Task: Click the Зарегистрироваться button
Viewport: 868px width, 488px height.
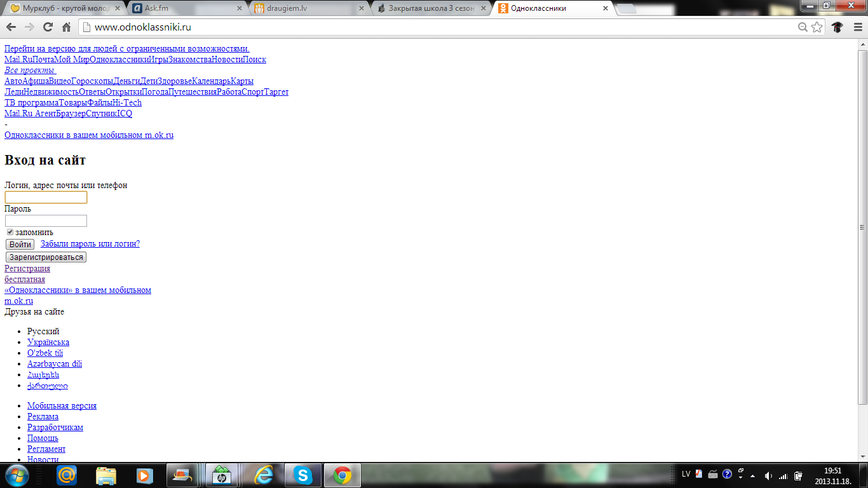Action: point(46,257)
